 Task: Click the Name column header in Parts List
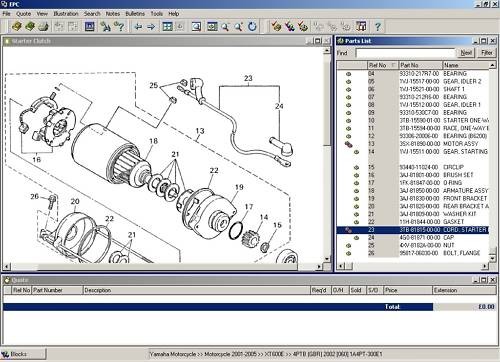click(465, 65)
